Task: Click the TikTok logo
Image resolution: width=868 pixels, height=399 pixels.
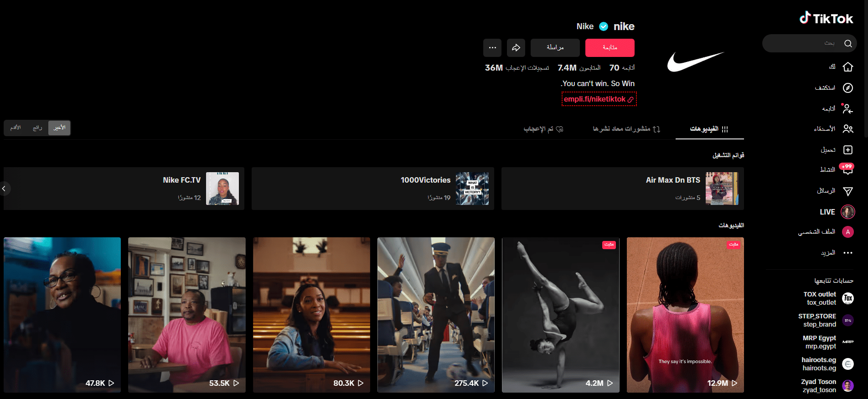Action: (x=826, y=18)
